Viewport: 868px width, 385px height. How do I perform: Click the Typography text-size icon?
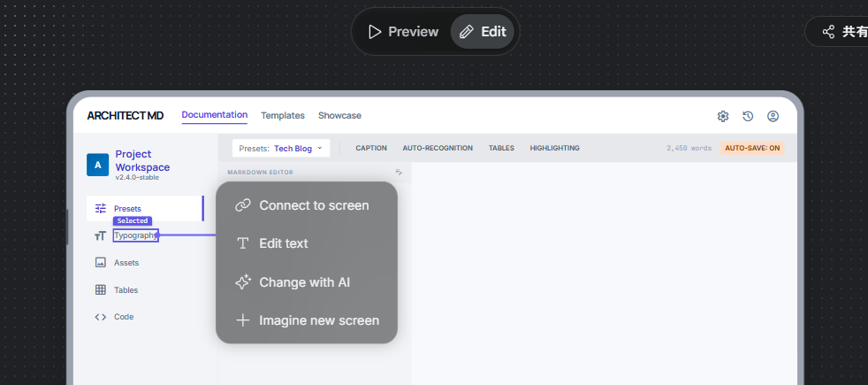point(101,235)
